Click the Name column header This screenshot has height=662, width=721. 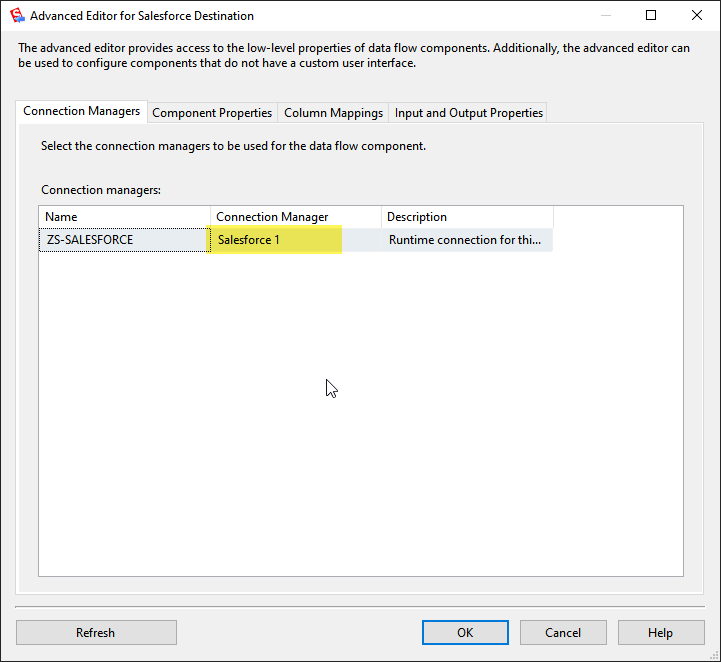click(124, 217)
